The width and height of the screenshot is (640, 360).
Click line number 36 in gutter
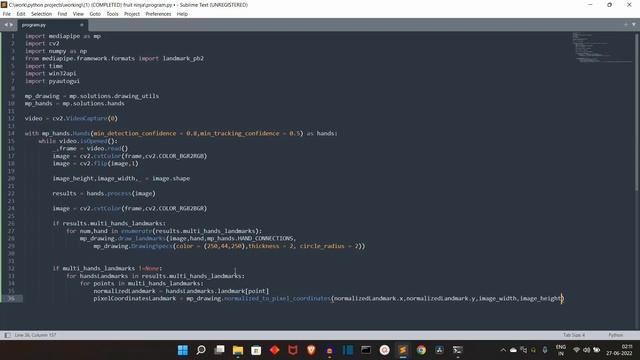pos(11,298)
